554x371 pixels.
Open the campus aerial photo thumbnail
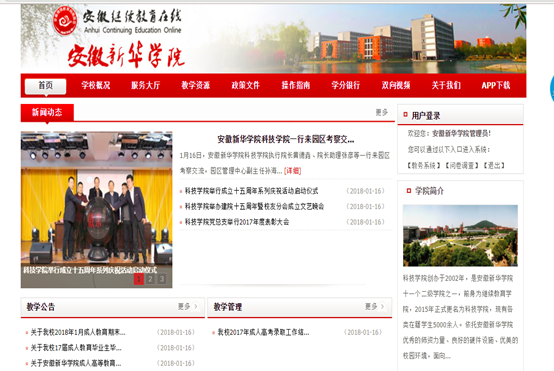460,235
